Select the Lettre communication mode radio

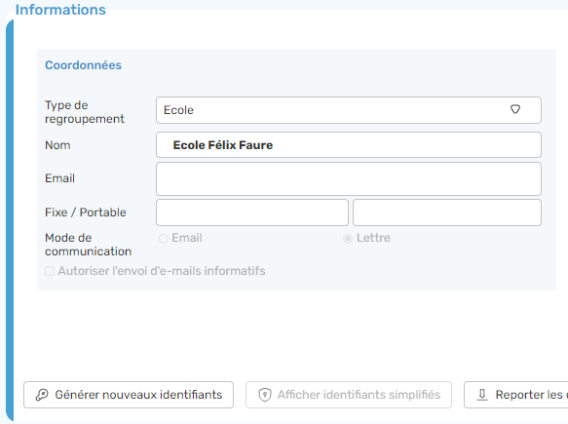[x=348, y=238]
